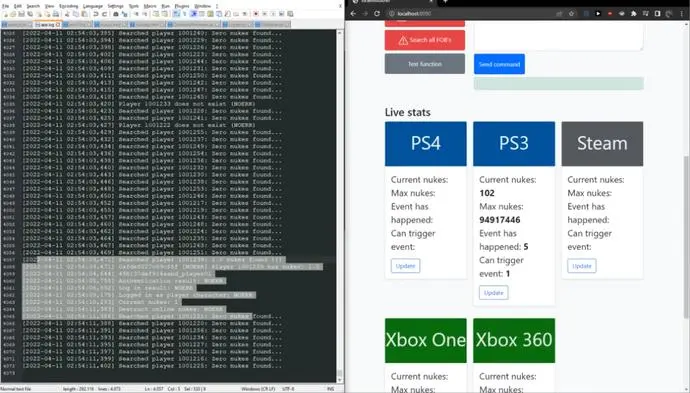The height and width of the screenshot is (393, 690).
Task: Click the bookmark star in browser
Action: [572, 14]
